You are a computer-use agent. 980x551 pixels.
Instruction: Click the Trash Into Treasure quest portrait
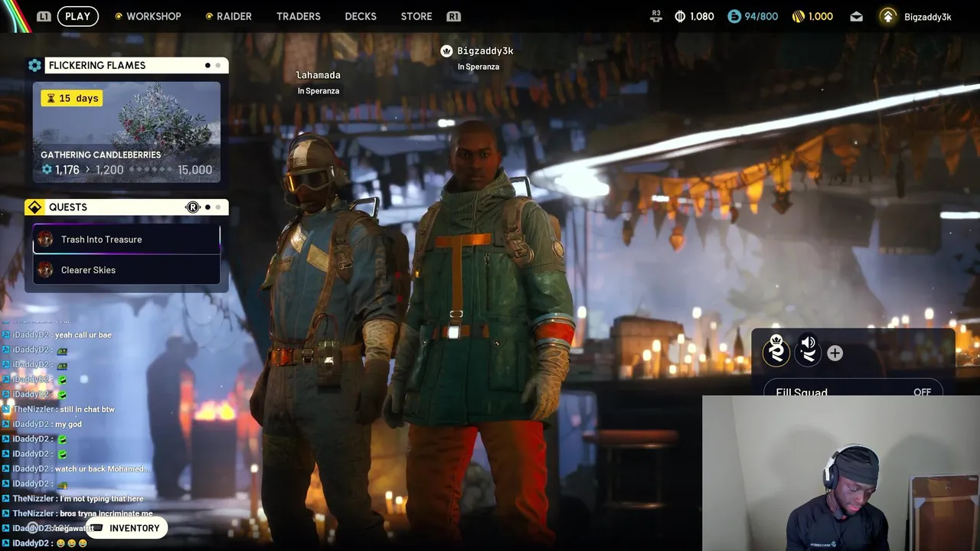click(45, 240)
